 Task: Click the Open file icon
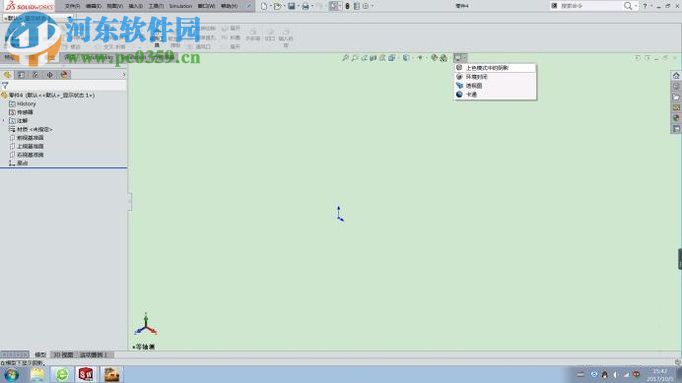tap(277, 6)
